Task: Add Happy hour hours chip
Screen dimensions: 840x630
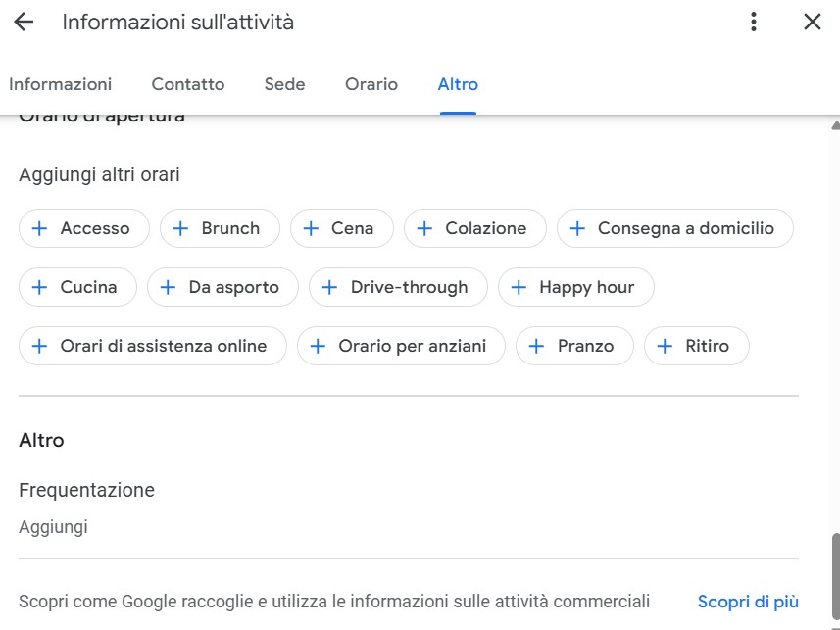Action: tap(575, 287)
